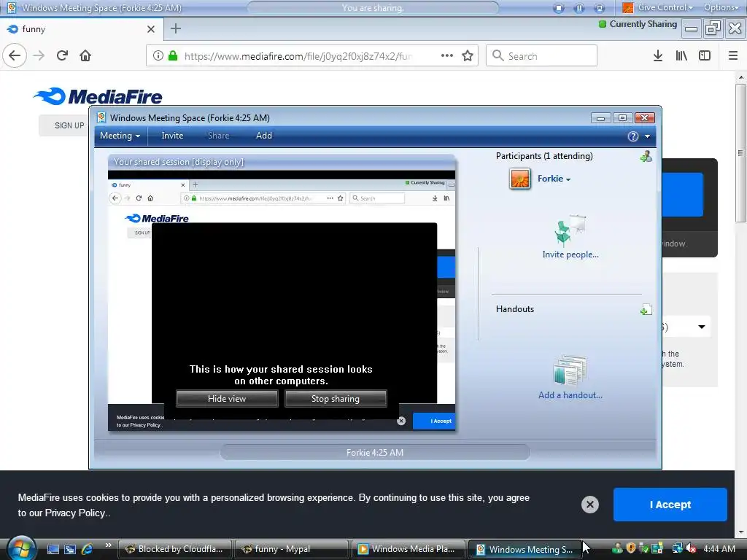Toggle the browser sidebar icon

705,55
